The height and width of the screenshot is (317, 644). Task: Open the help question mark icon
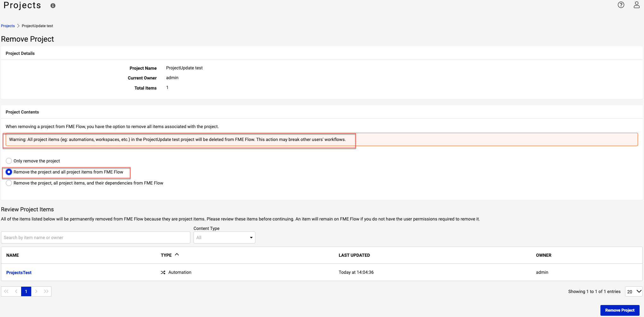[x=621, y=5]
